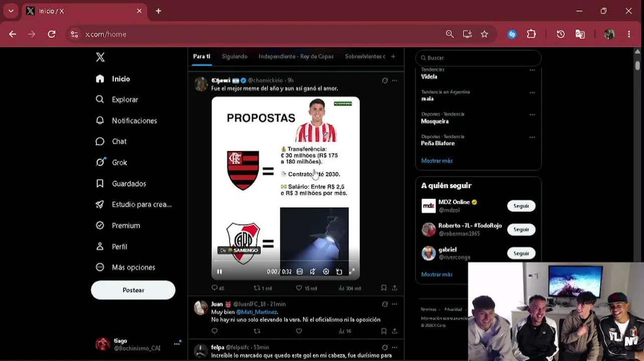Click the Postear button
This screenshot has height=361, width=644.
pos(133,290)
